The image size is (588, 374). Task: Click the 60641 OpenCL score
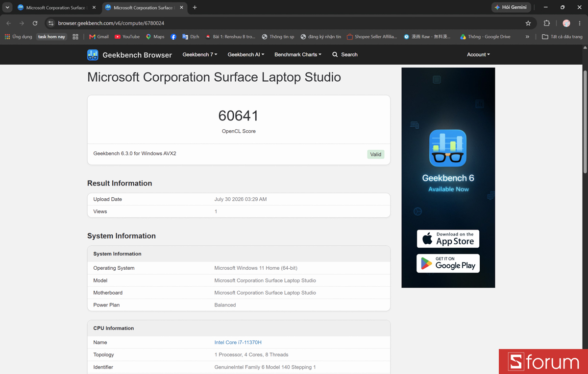pos(239,116)
